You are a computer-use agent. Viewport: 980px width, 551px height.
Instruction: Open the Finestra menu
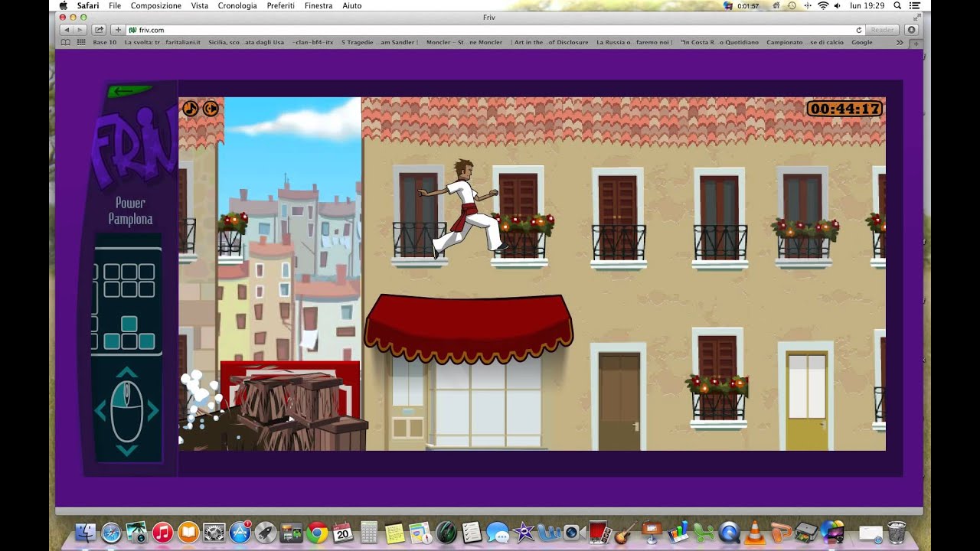pyautogui.click(x=318, y=5)
